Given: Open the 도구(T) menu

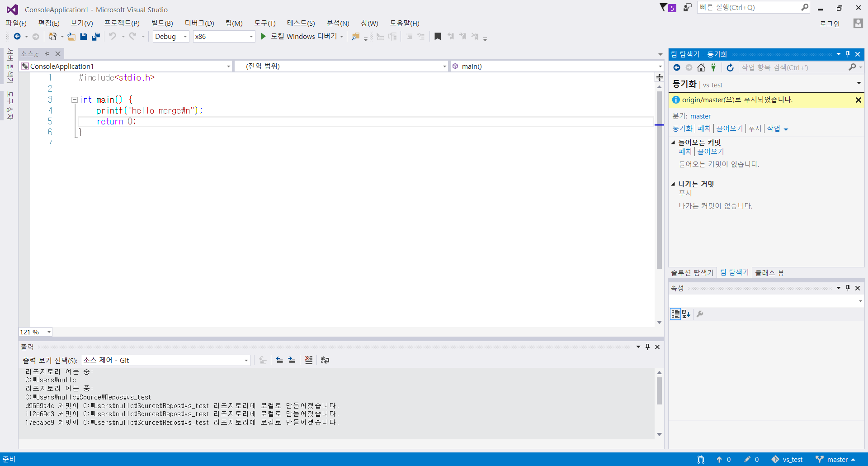Looking at the screenshot, I should point(265,23).
